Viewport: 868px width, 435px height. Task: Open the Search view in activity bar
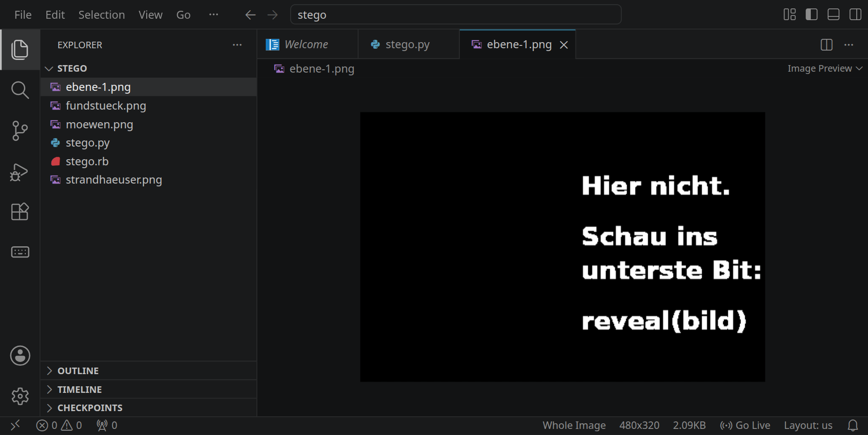pyautogui.click(x=20, y=90)
